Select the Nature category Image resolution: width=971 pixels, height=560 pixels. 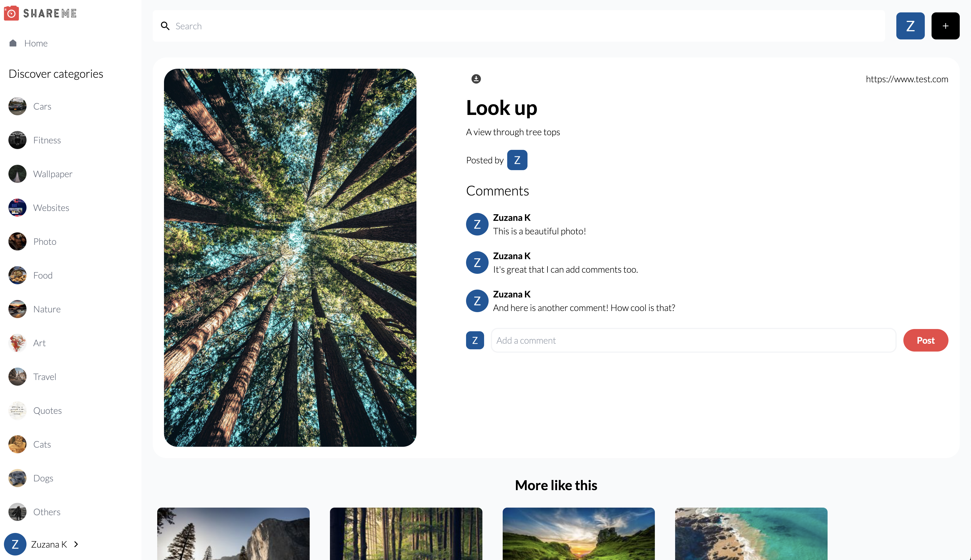point(47,309)
